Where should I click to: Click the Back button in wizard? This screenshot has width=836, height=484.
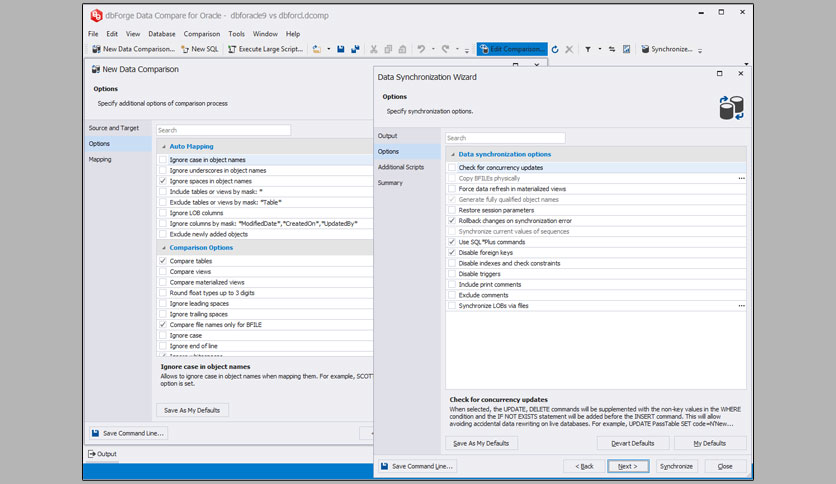[x=584, y=466]
